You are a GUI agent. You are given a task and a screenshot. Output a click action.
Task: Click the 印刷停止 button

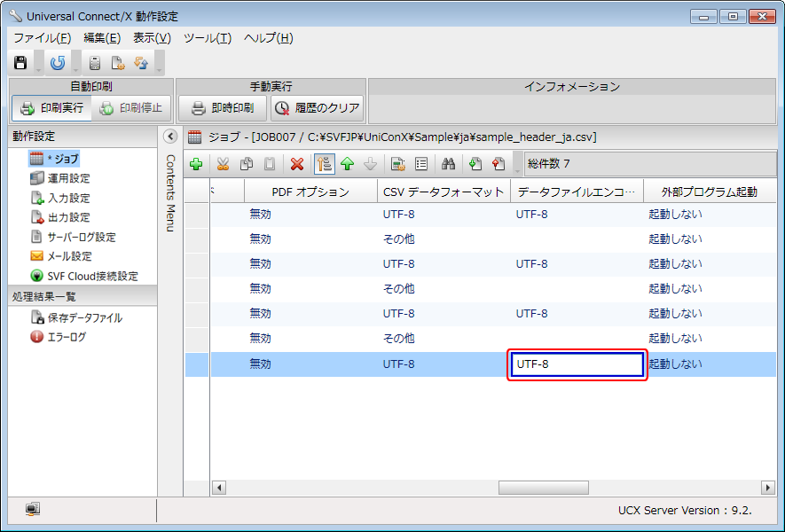pos(131,107)
